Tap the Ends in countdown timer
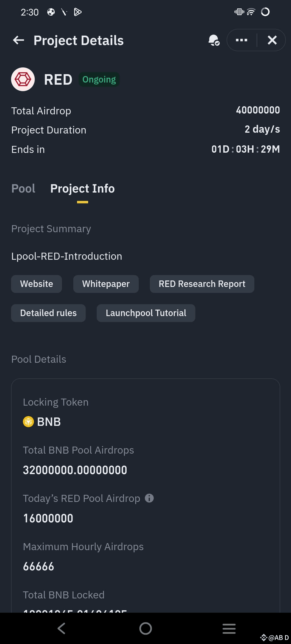 click(x=245, y=149)
